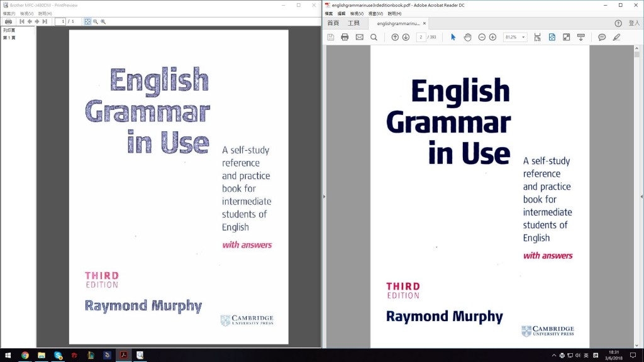
Task: Go to first page in PrintPreview
Action: [22, 21]
